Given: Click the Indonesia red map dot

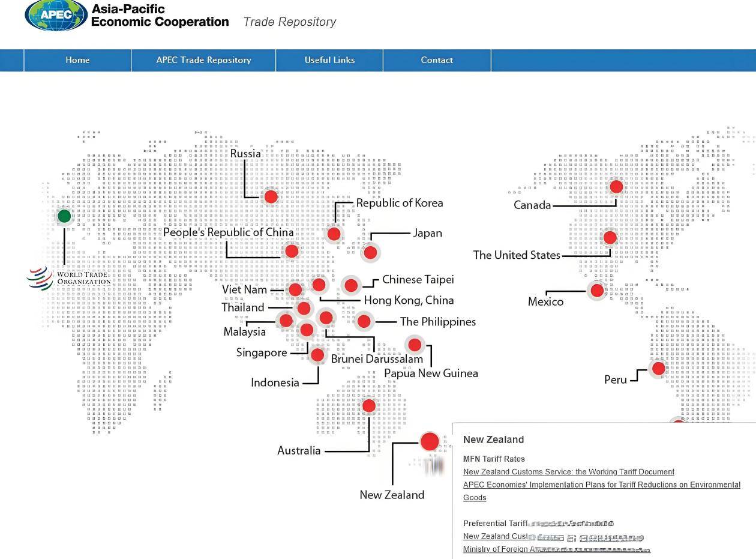Looking at the screenshot, I should pyautogui.click(x=317, y=355).
